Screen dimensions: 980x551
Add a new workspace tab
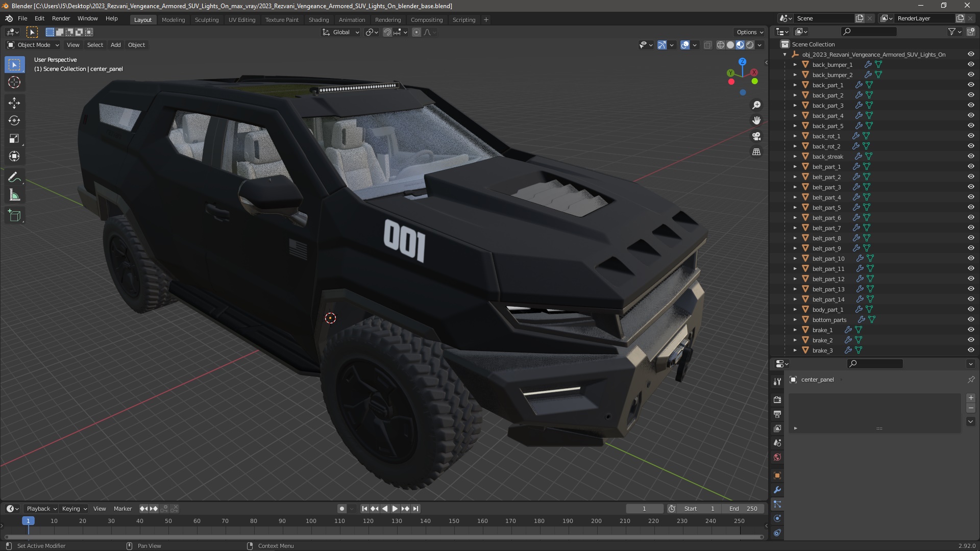(x=486, y=20)
